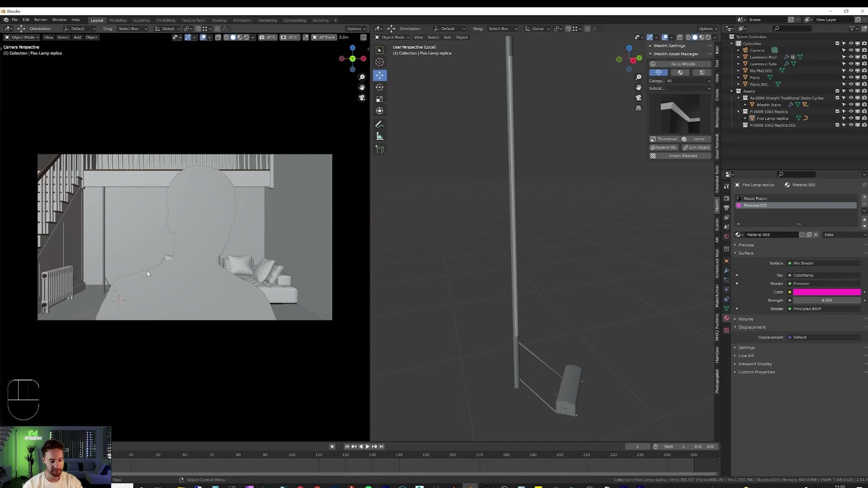The image size is (868, 488).
Task: Activate the Transform tool in right viewport toolbar
Action: pos(379,111)
